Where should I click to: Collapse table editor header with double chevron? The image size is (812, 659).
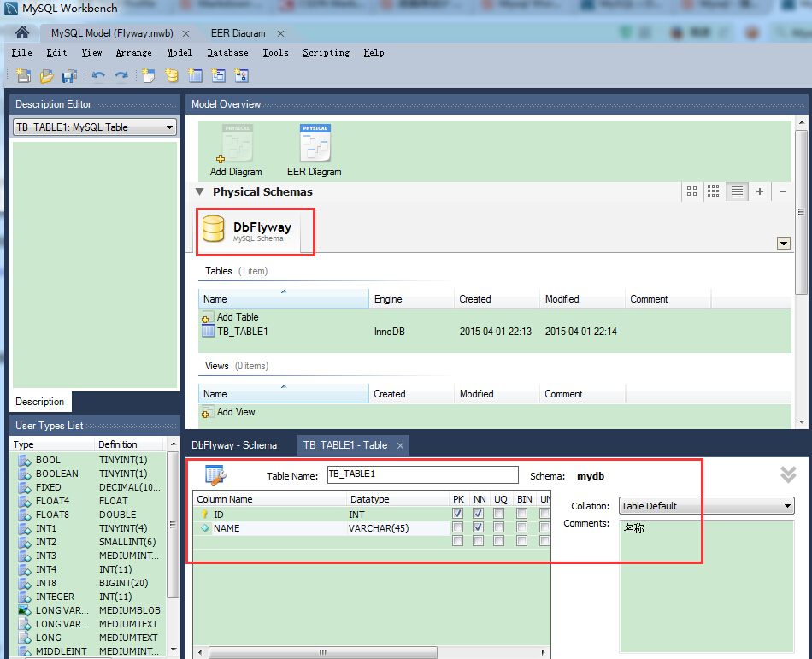(x=788, y=474)
